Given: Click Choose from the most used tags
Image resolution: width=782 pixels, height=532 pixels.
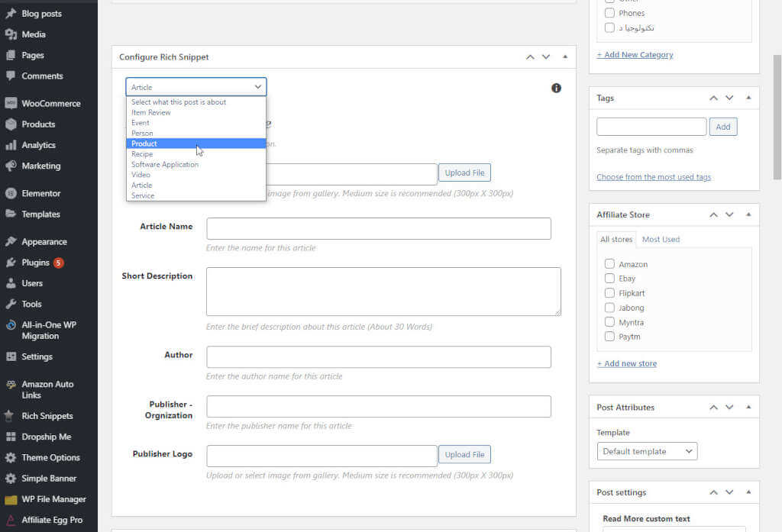Looking at the screenshot, I should click(654, 177).
